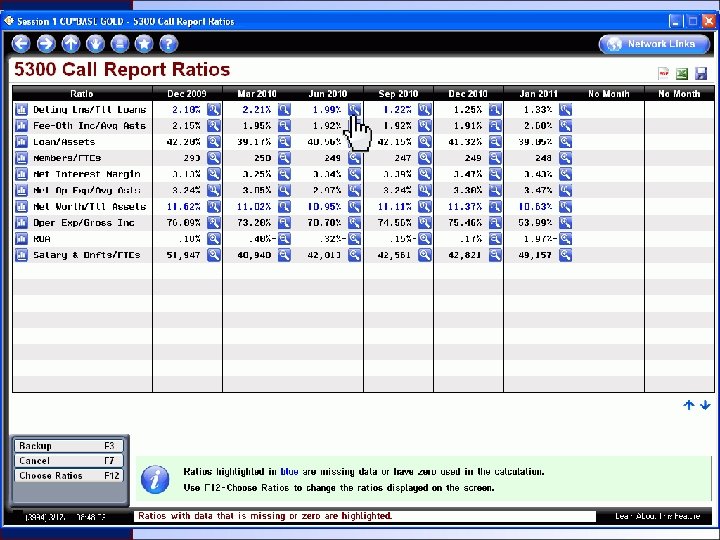The width and height of the screenshot is (720, 540).
Task: Click the forward arrow toolbar icon
Action: point(45,44)
